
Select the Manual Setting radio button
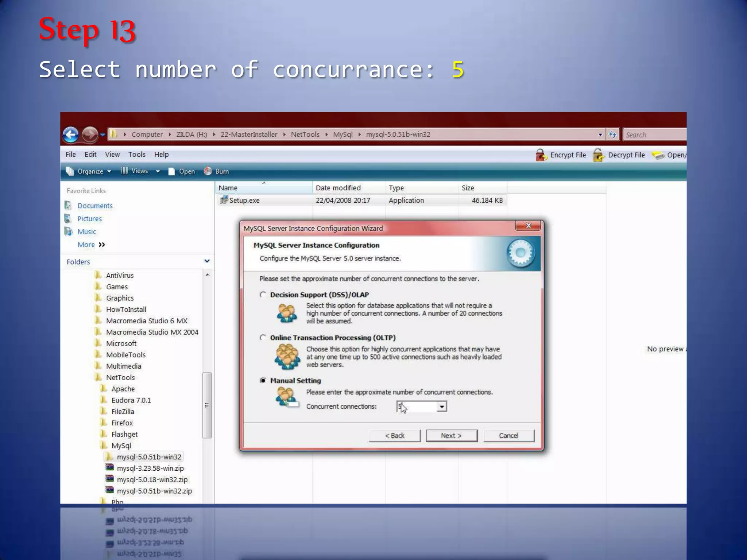263,381
